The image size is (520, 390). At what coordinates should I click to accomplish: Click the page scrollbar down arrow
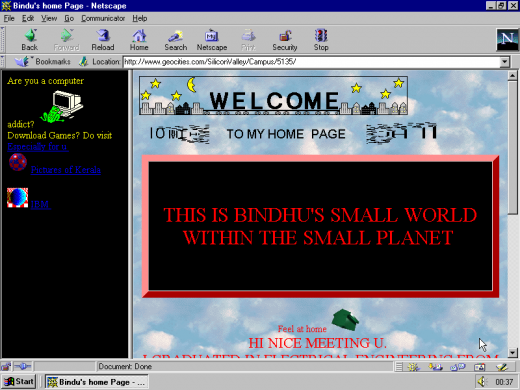pyautogui.click(x=512, y=352)
